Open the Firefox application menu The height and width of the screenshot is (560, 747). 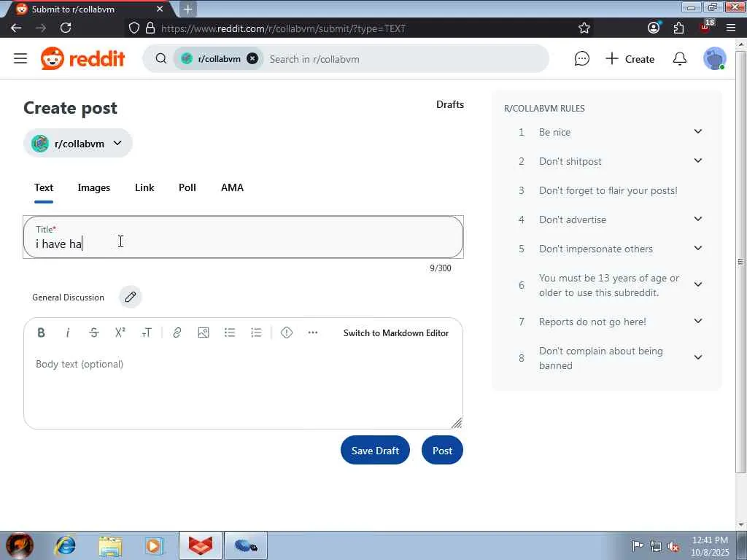tap(731, 28)
